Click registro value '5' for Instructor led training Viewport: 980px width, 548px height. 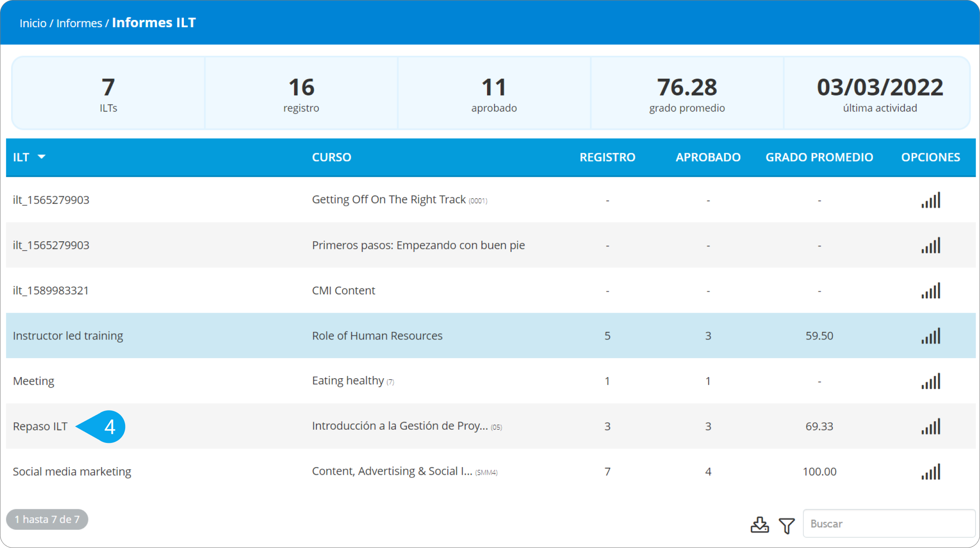tap(607, 336)
